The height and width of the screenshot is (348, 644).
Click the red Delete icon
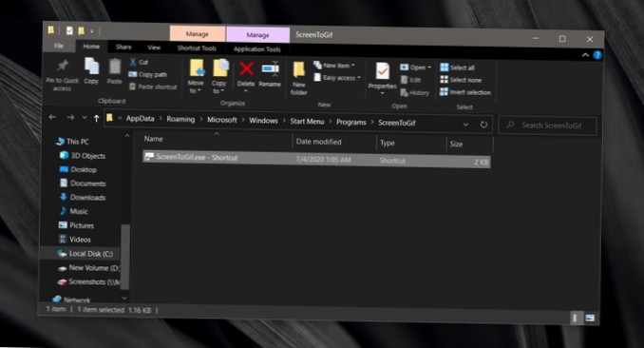(246, 68)
